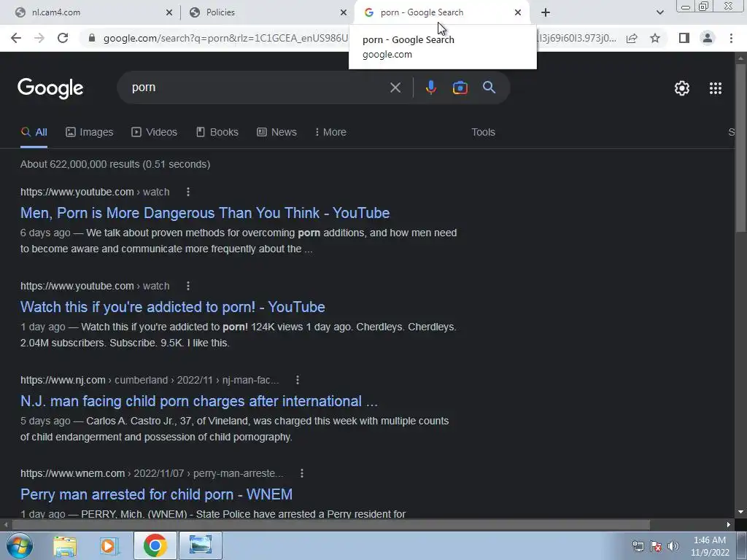Close the nl.cam4.com tab

[169, 13]
